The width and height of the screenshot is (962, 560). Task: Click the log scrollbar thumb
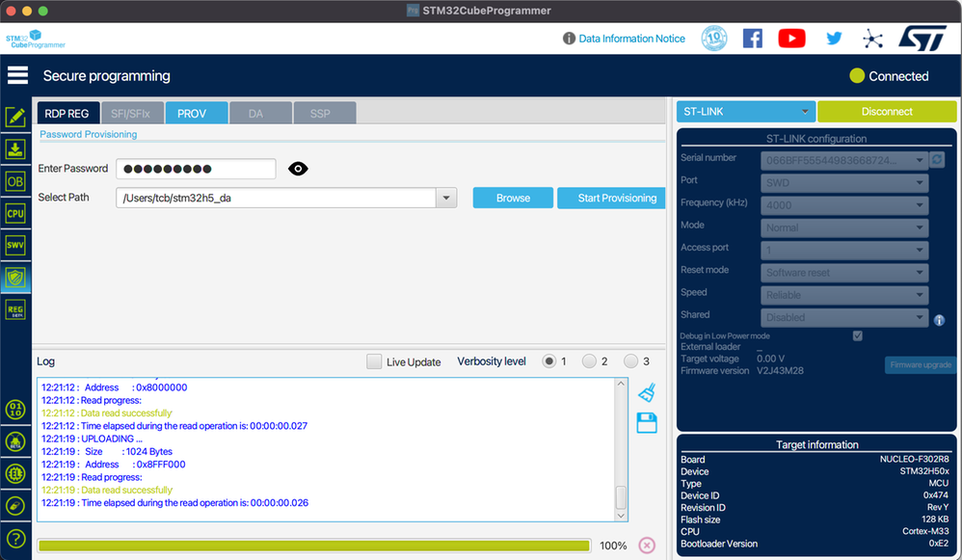pyautogui.click(x=621, y=497)
